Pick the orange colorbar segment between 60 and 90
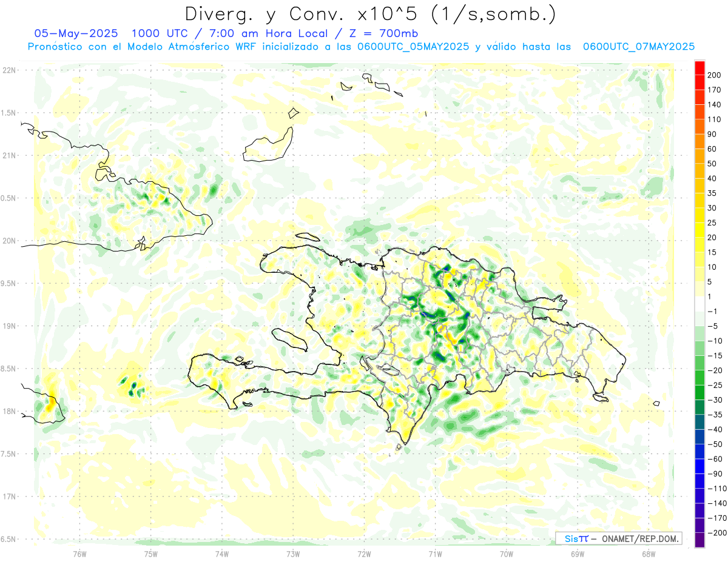Screen dimensions: 728x562 tap(699, 141)
